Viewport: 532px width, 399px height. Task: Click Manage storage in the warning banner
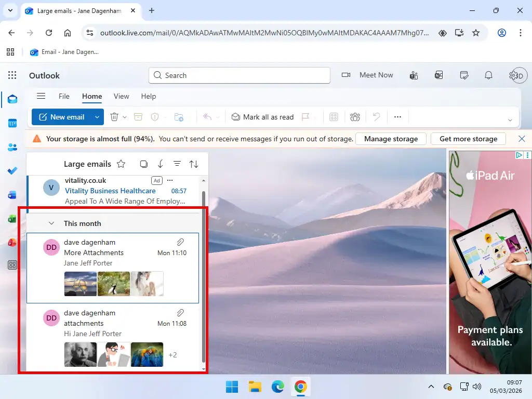[x=391, y=139]
